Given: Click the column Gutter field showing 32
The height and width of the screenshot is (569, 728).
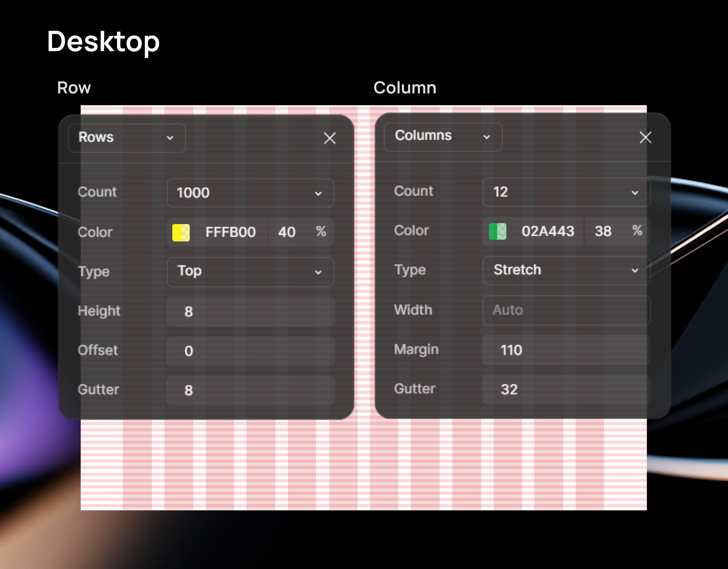Looking at the screenshot, I should pos(566,389).
